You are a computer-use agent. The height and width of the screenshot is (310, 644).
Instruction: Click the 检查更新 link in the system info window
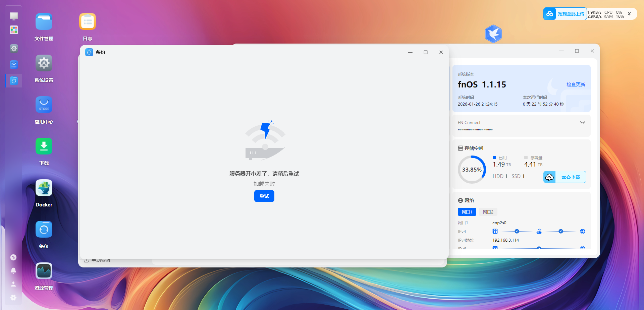[x=576, y=84]
